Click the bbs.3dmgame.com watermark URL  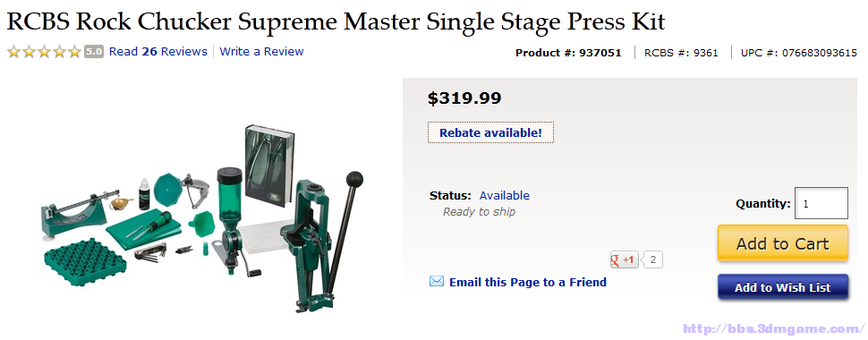(774, 328)
